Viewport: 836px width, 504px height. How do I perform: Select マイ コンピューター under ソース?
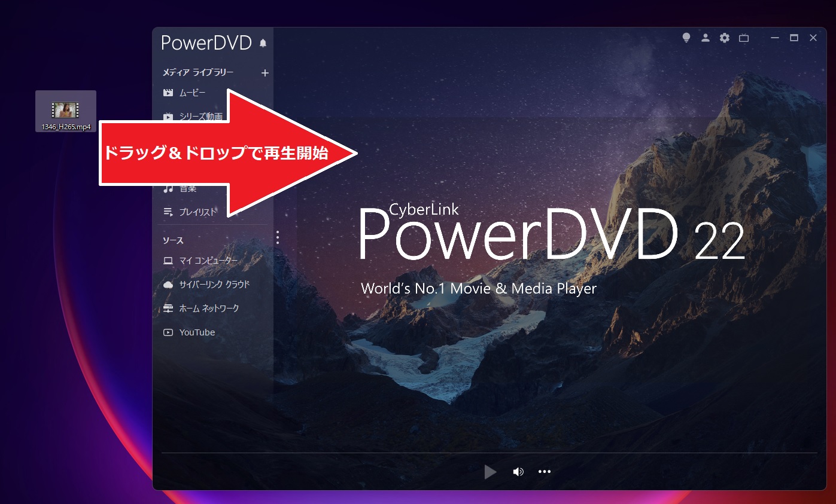(207, 260)
